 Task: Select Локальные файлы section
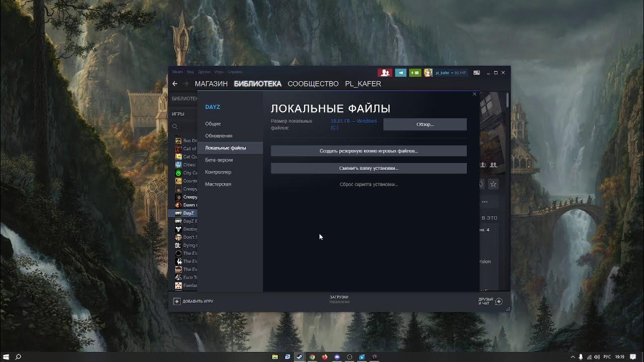pos(230,148)
